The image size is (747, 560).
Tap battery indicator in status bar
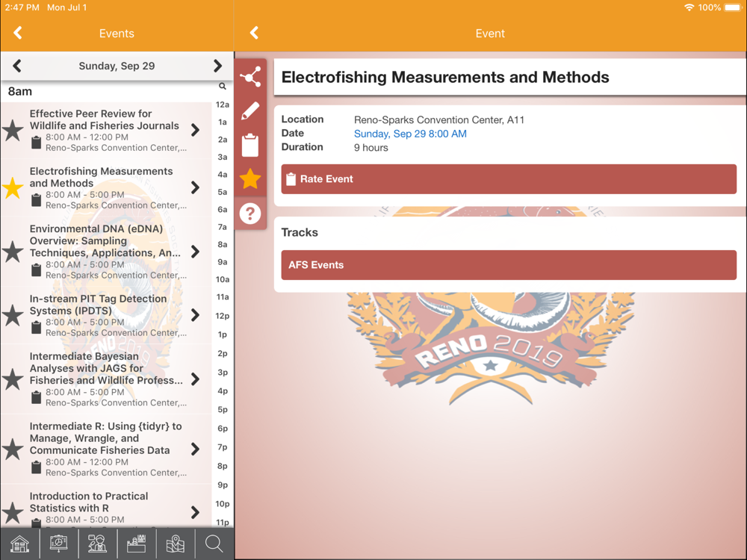(x=733, y=7)
